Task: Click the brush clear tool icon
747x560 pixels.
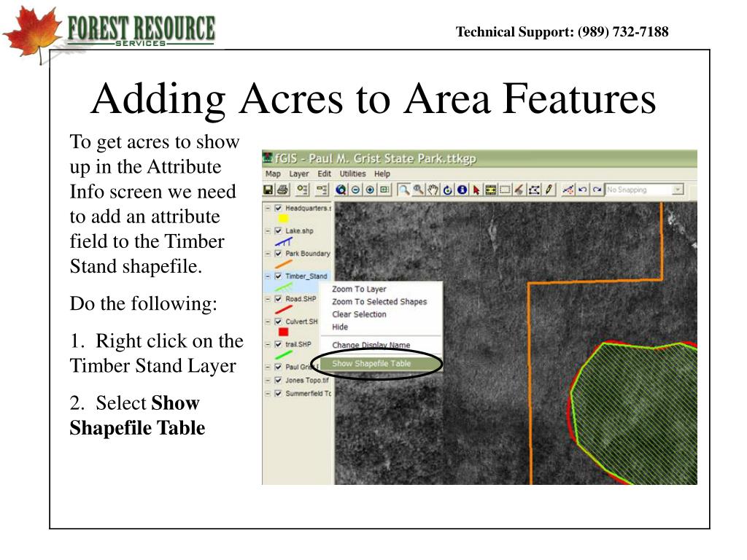Action: coord(519,190)
